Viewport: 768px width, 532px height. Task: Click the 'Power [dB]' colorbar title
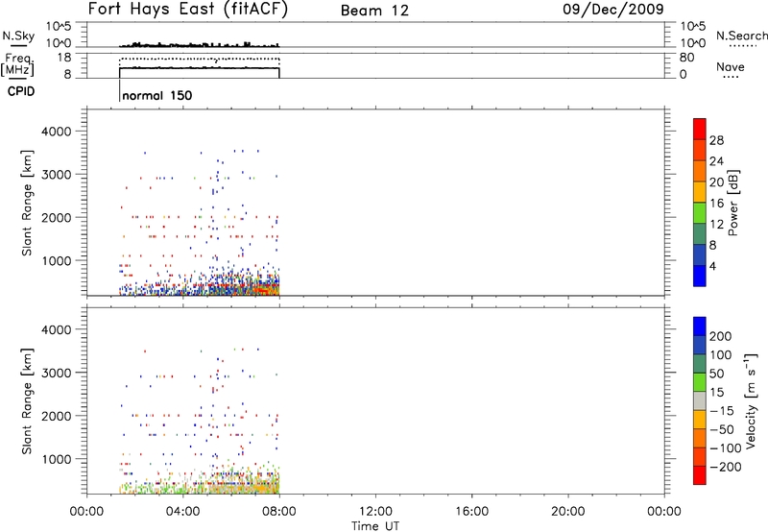pyautogui.click(x=733, y=203)
